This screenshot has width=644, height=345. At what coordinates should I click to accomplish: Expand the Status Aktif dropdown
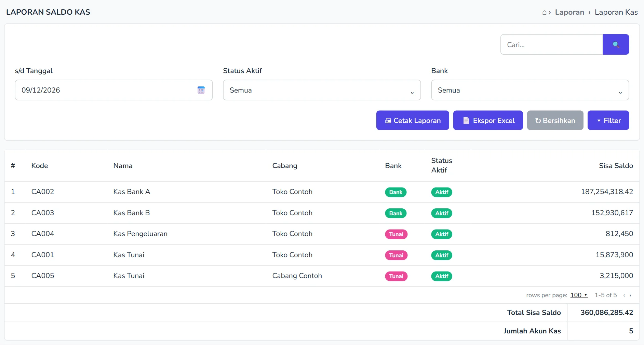(322, 90)
